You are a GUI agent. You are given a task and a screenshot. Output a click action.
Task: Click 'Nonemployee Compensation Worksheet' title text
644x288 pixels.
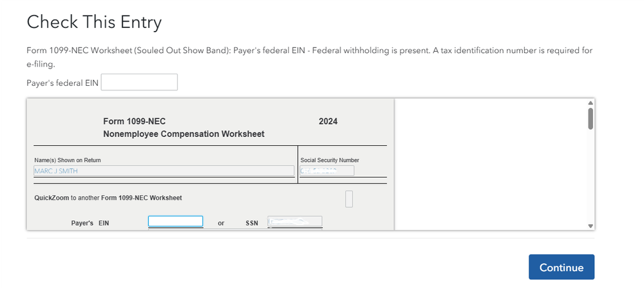(x=184, y=134)
